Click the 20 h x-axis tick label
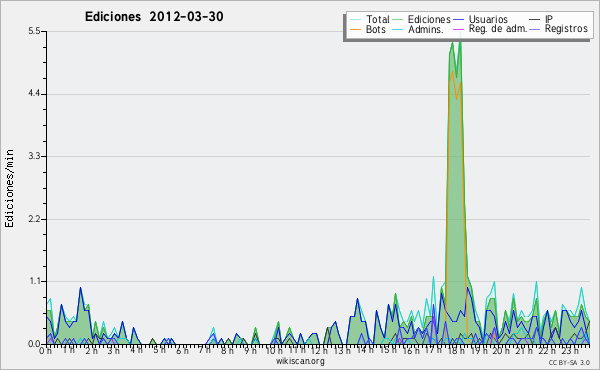 (x=501, y=351)
